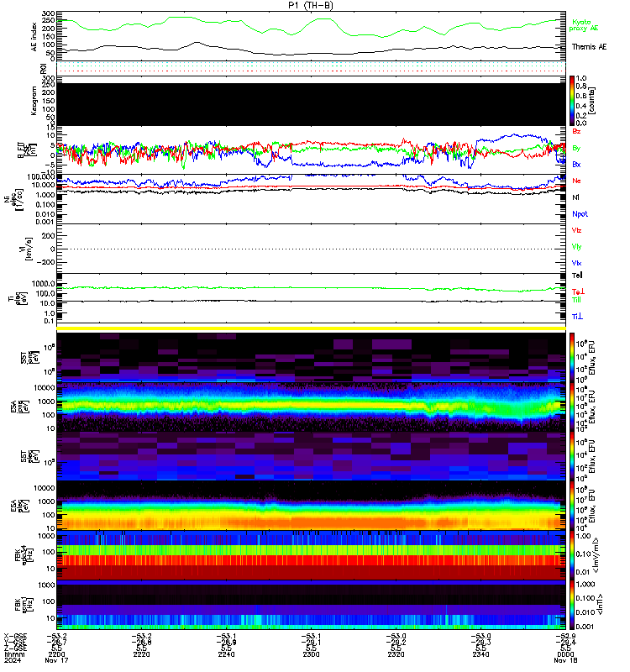The height and width of the screenshot is (672, 630).
Task: Click the green By legend label
Action: point(576,148)
